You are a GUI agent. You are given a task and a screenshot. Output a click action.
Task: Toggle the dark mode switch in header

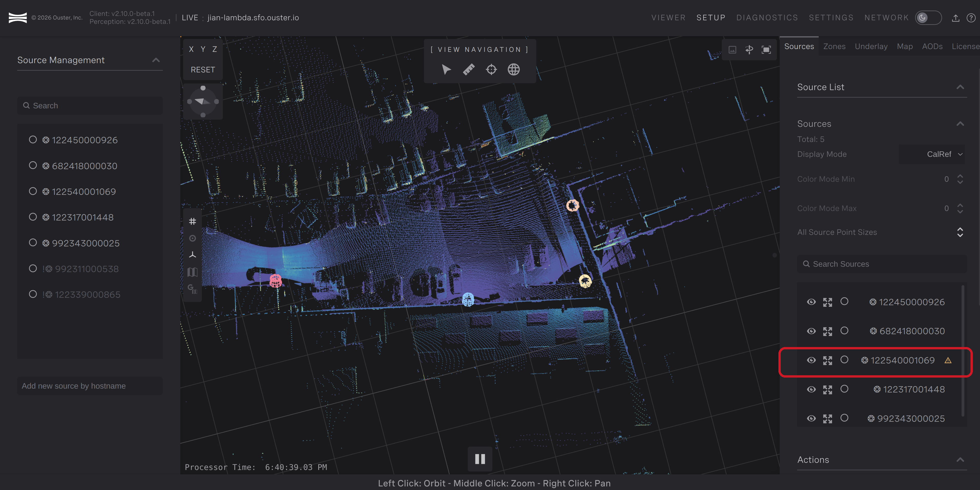[x=928, y=18]
